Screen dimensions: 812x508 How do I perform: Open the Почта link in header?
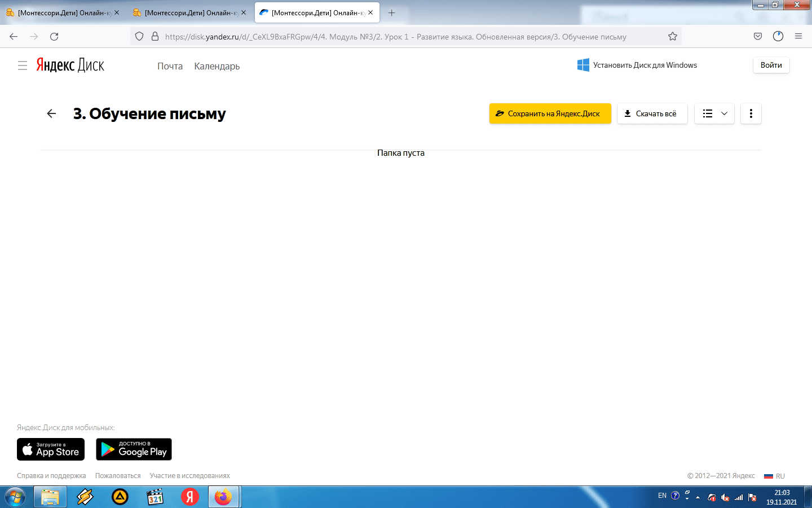coord(170,66)
